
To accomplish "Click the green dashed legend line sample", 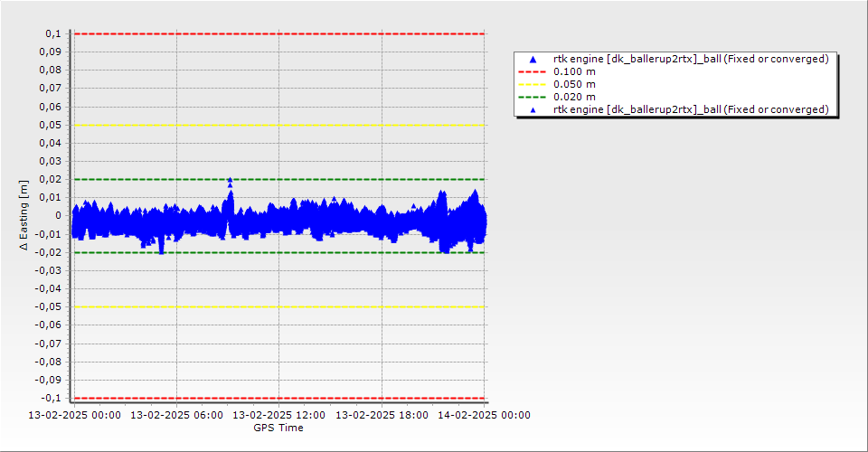I will pos(532,98).
